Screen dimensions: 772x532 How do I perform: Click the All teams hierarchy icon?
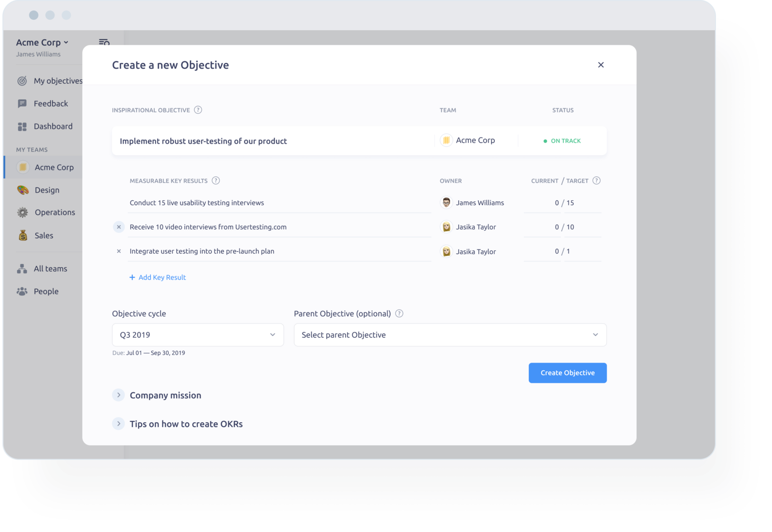point(22,269)
